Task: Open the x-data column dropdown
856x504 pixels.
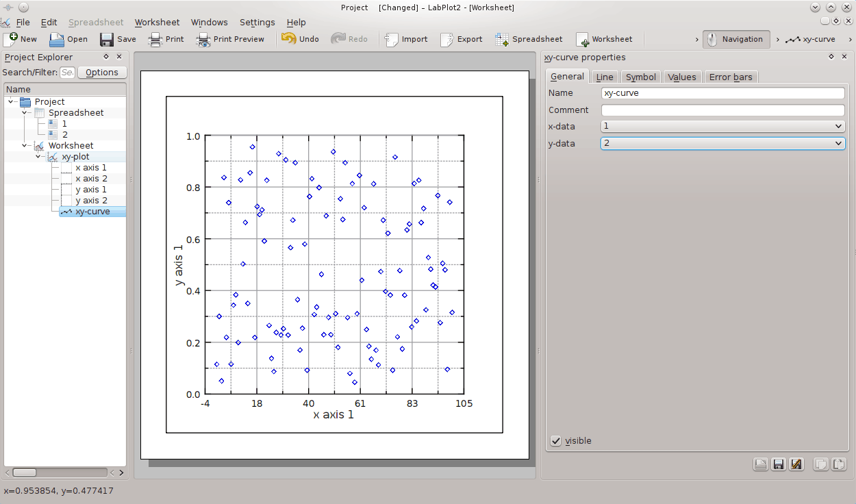Action: coord(722,126)
